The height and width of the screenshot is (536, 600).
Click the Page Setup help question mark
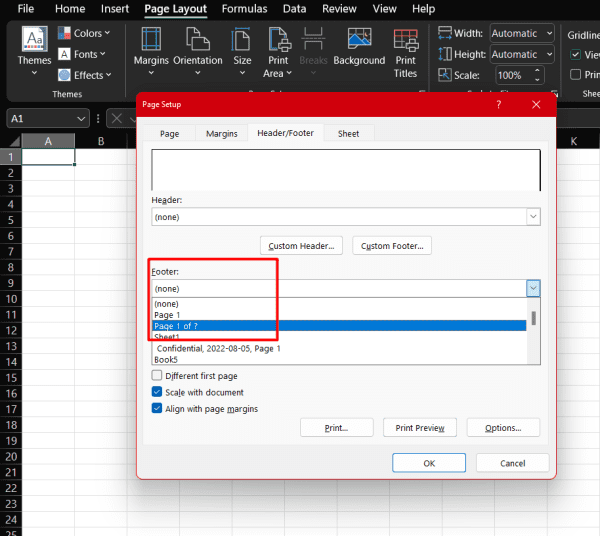(499, 104)
